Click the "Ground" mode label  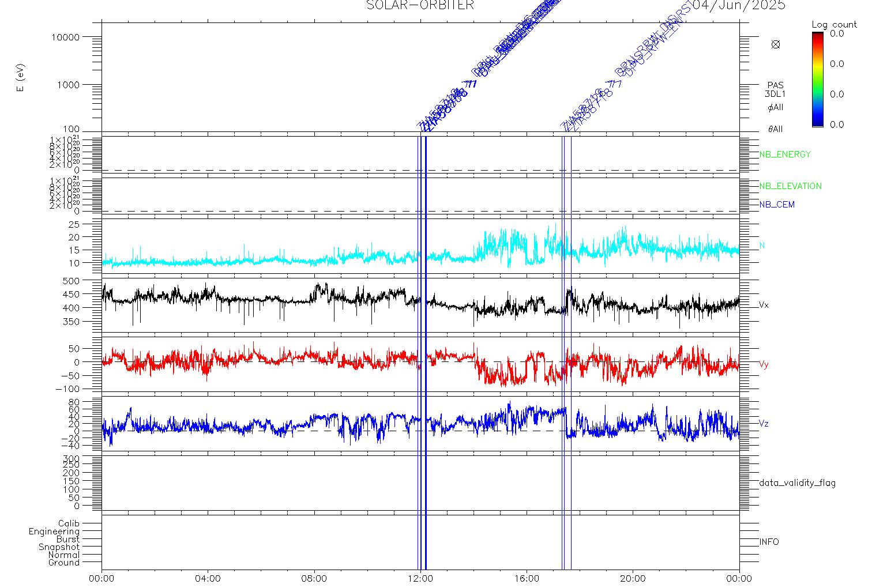tap(64, 563)
